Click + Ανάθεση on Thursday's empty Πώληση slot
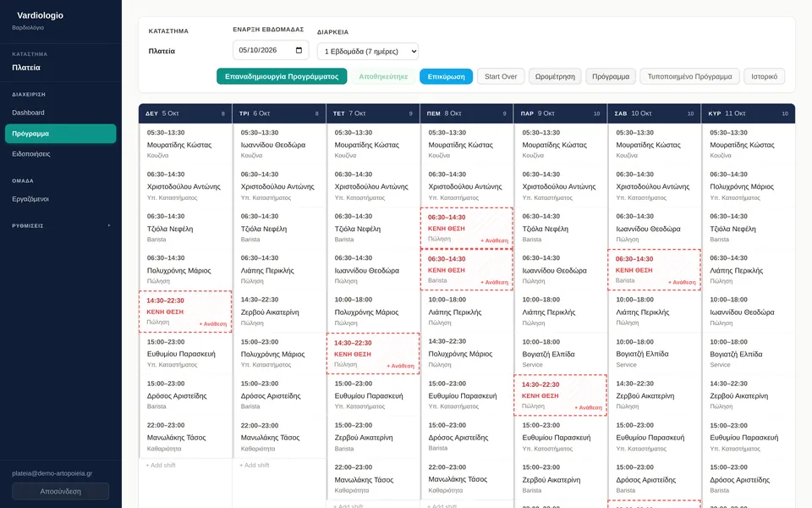The width and height of the screenshot is (812, 508). point(494,240)
